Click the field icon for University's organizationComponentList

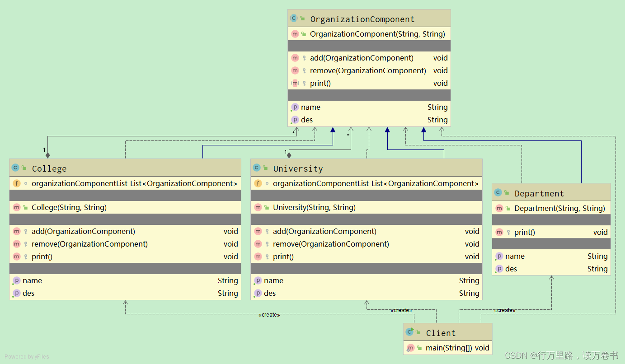258,183
